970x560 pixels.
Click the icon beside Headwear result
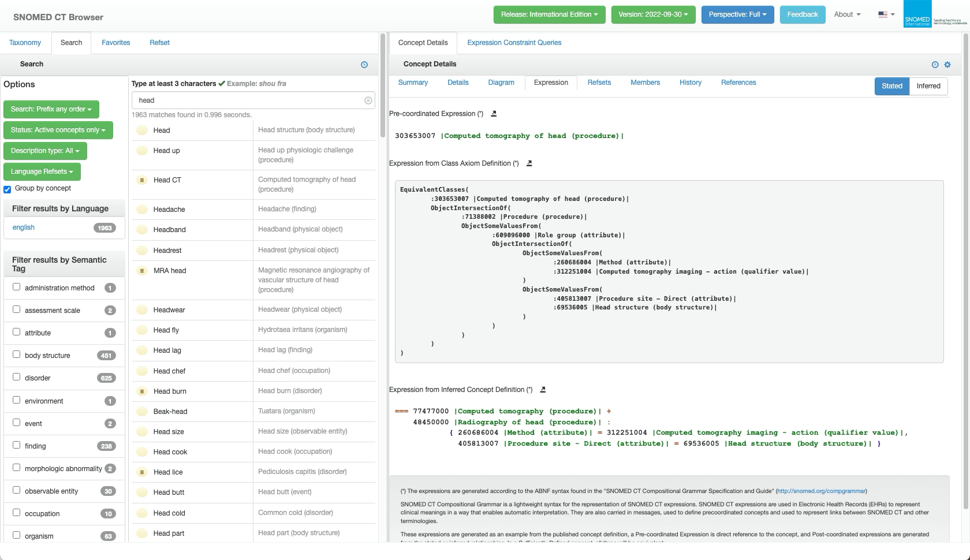(141, 310)
